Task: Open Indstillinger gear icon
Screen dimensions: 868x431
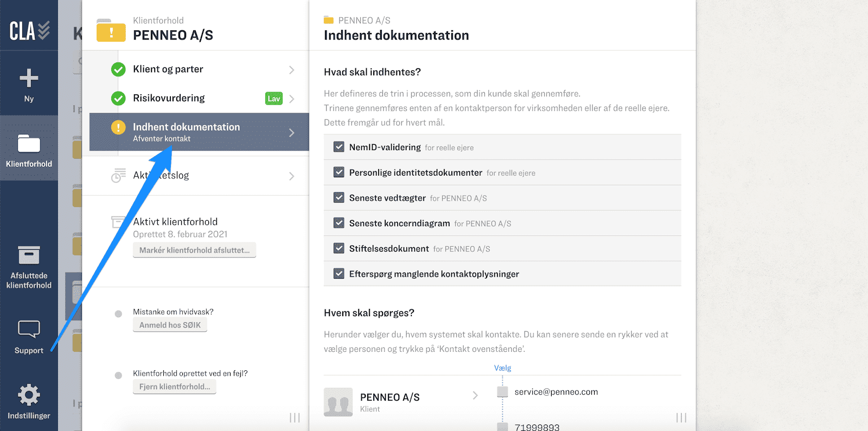Action: point(29,395)
